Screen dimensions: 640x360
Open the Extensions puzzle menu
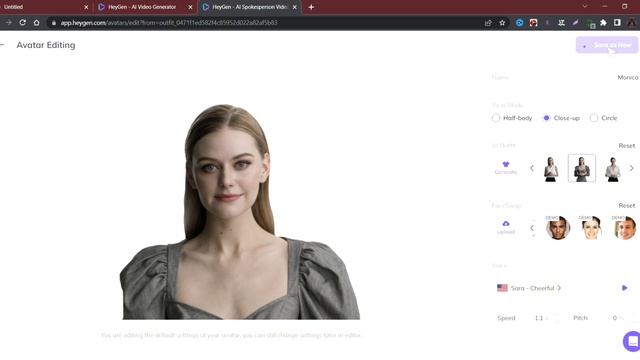point(603,23)
